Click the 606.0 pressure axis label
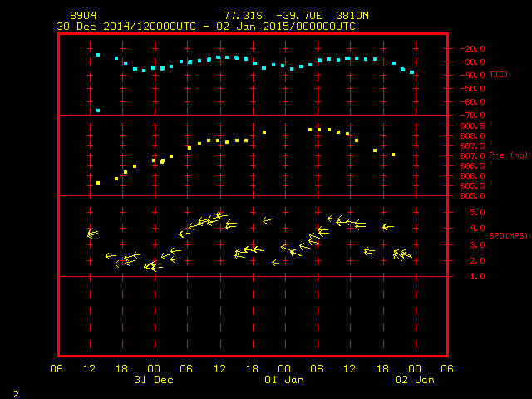 473,176
